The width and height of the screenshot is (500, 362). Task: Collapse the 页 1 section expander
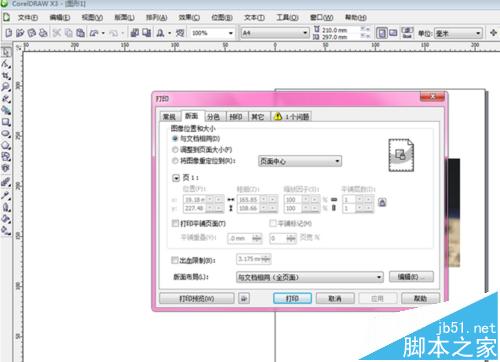176,178
